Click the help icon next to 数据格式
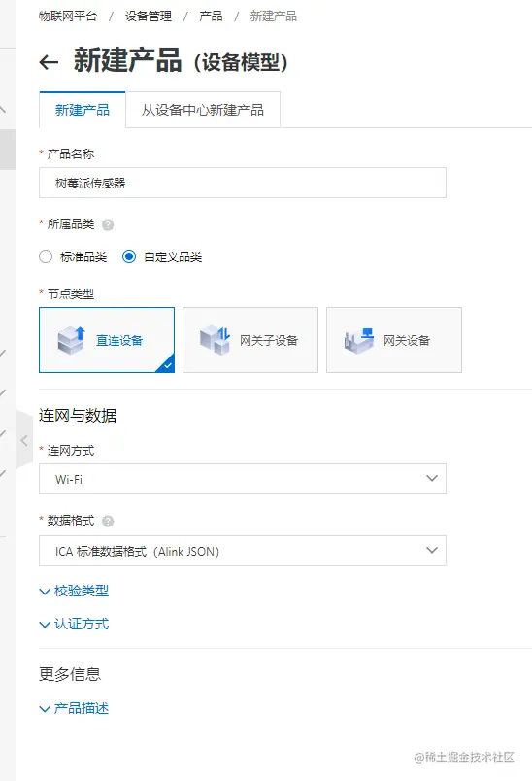The image size is (532, 781). 108,521
